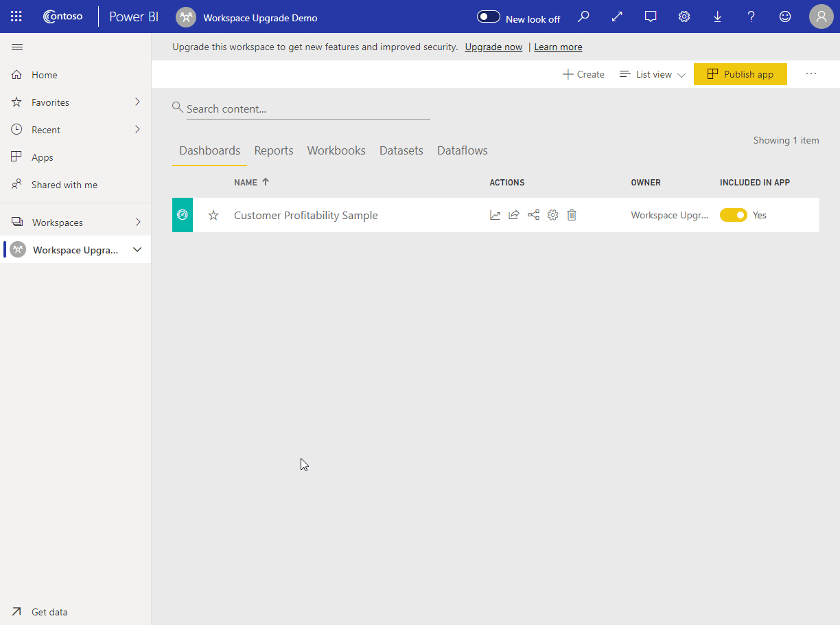
Task: View related items for Customer Profitability Sample
Action: (533, 215)
